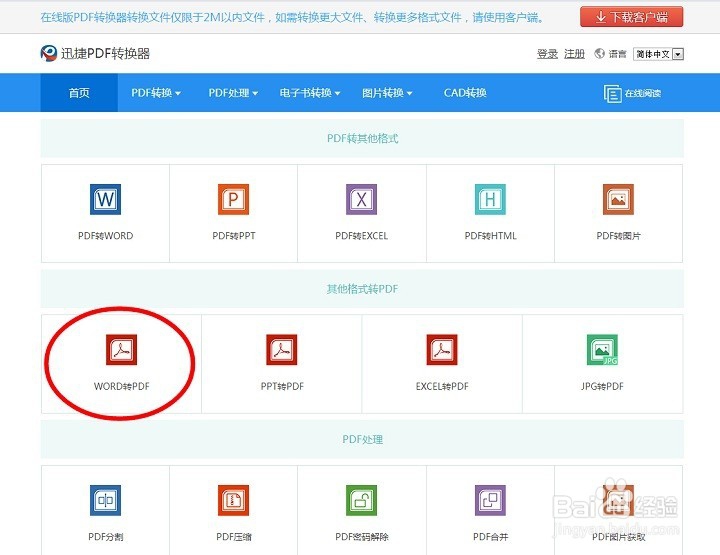The height and width of the screenshot is (555, 720).
Task: Open the PDF密码解除 unlock tool icon
Action: point(361,500)
